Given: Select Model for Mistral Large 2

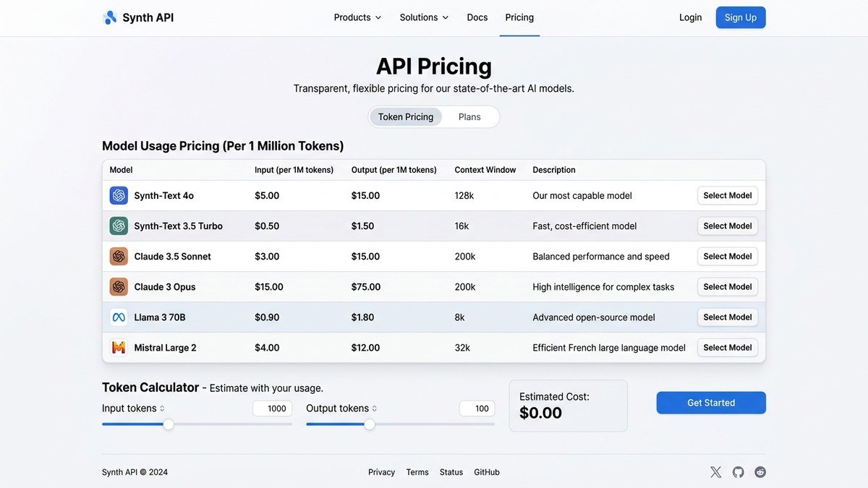Looking at the screenshot, I should coord(728,348).
